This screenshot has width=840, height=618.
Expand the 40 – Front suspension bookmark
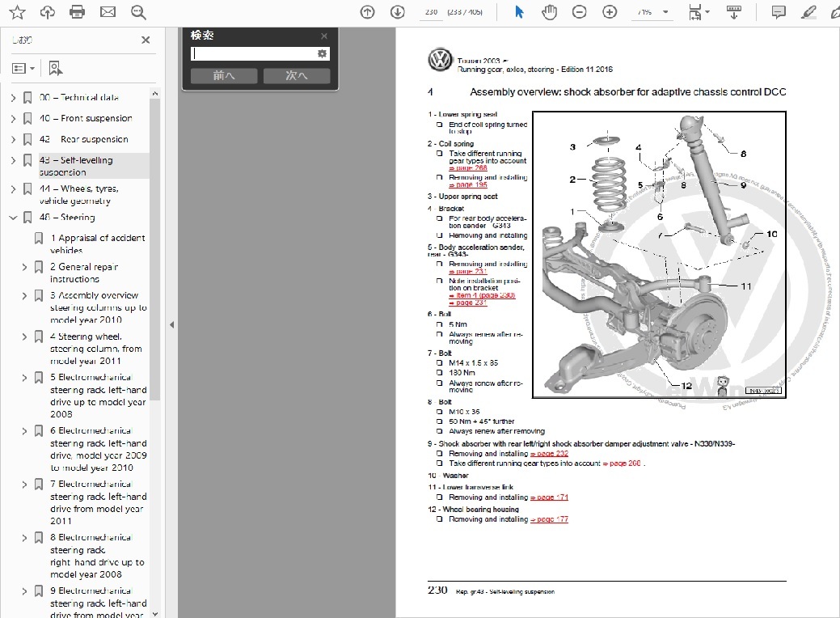click(x=13, y=119)
